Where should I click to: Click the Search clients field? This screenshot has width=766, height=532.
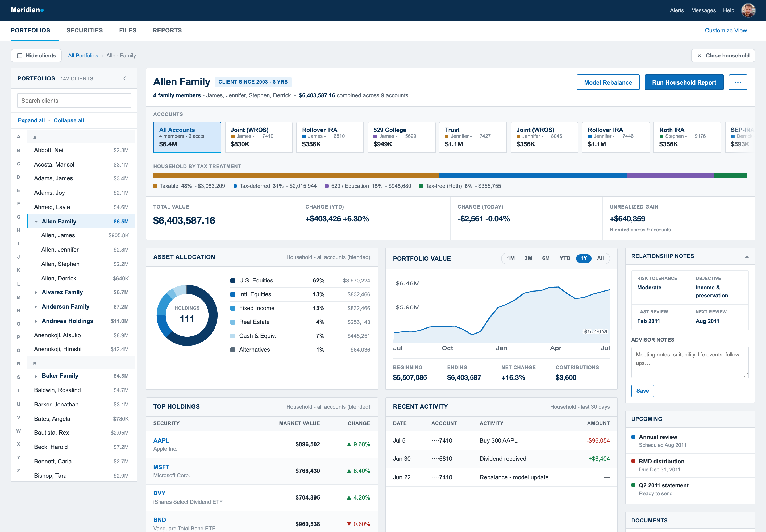(74, 101)
